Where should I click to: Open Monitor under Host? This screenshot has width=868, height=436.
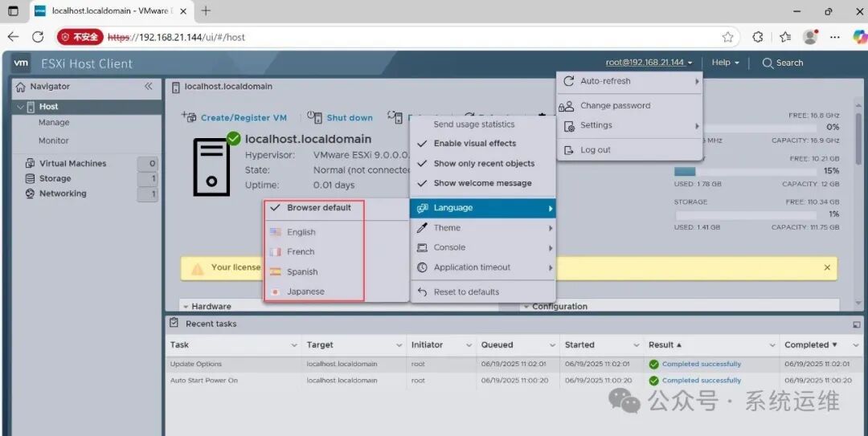[54, 141]
